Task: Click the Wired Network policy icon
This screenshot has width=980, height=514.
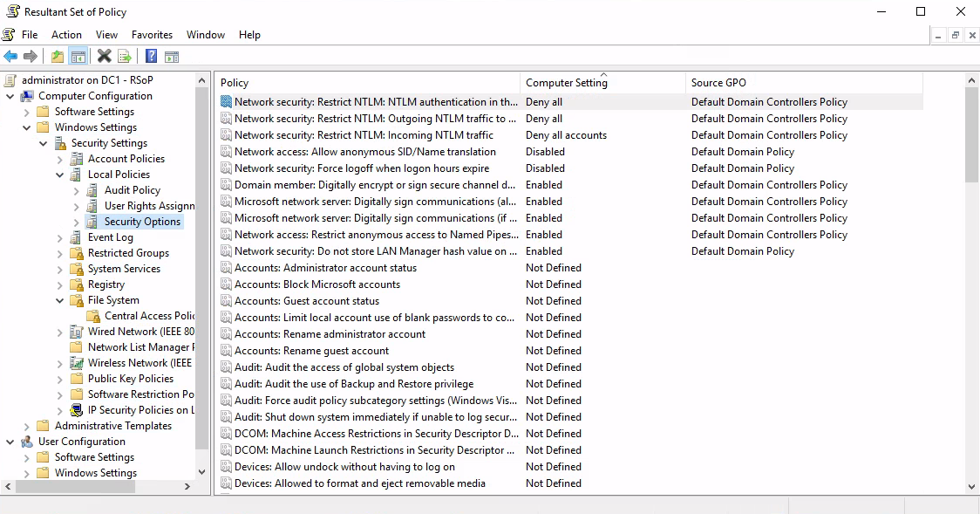Action: coord(76,332)
